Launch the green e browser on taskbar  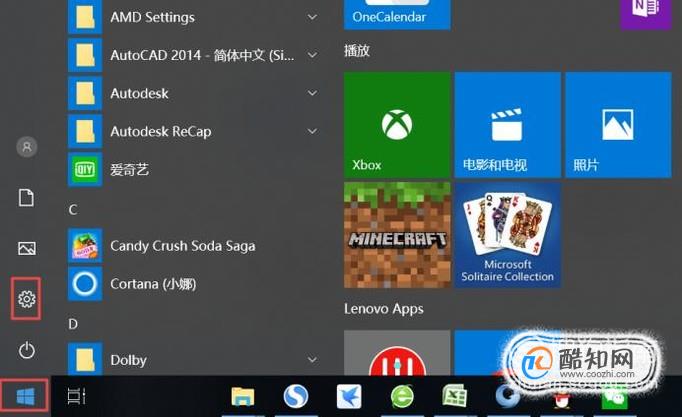[402, 396]
